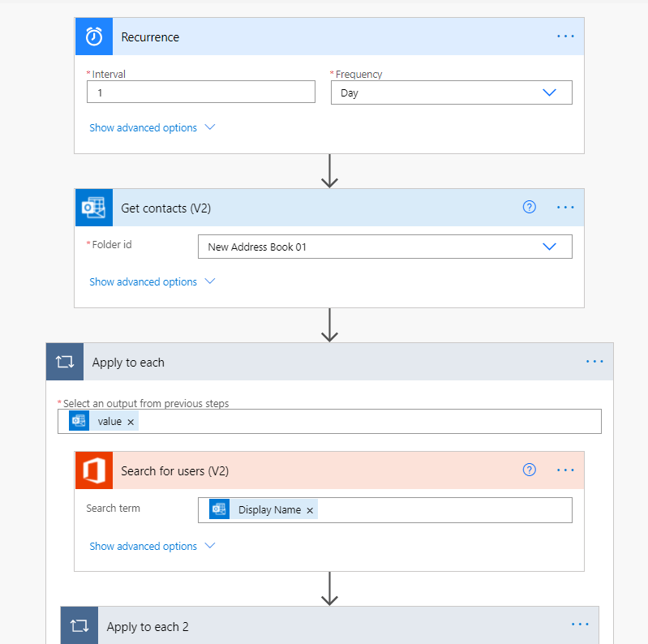Click the Get contacts Outlook icon
The width and height of the screenshot is (648, 644).
(x=94, y=208)
